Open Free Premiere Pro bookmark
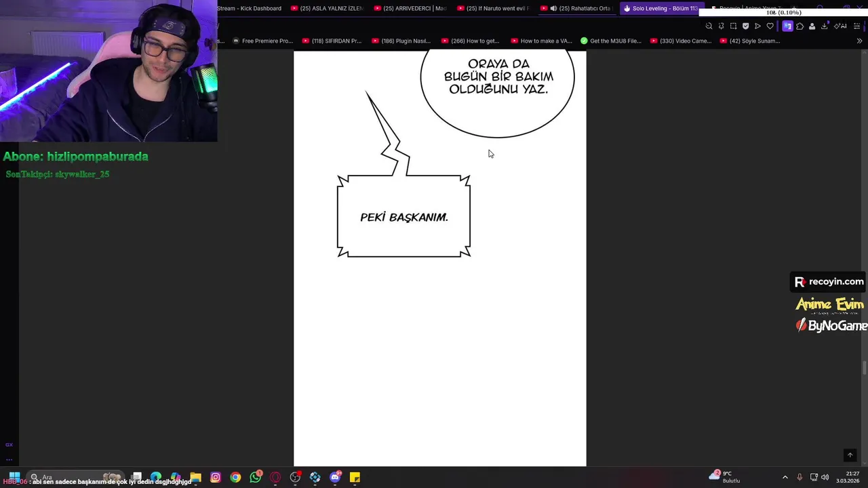This screenshot has width=868, height=488. [262, 41]
